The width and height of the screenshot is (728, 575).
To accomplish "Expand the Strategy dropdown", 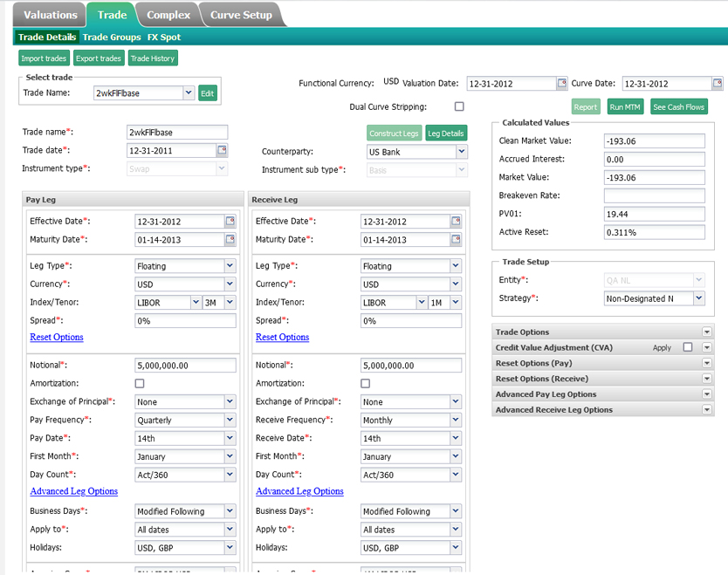I will click(x=698, y=298).
